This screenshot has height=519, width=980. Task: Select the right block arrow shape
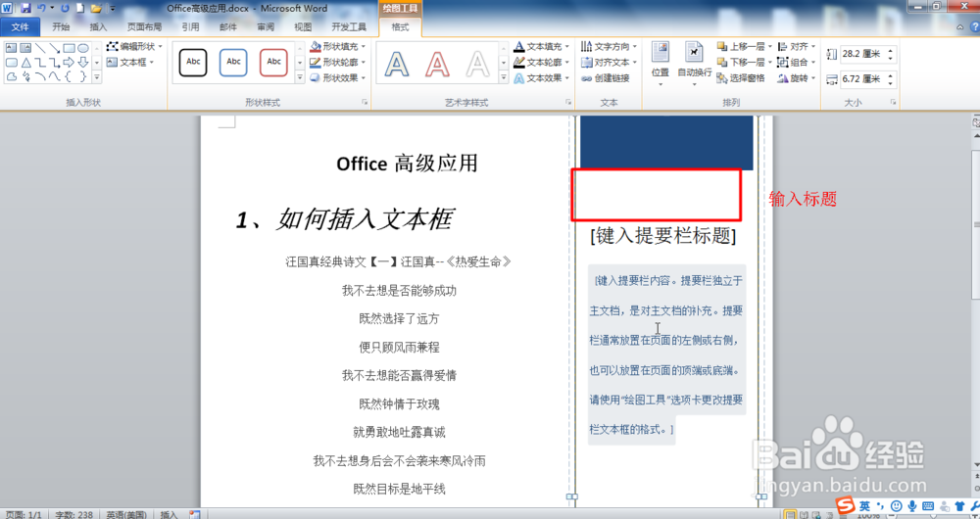click(x=69, y=63)
